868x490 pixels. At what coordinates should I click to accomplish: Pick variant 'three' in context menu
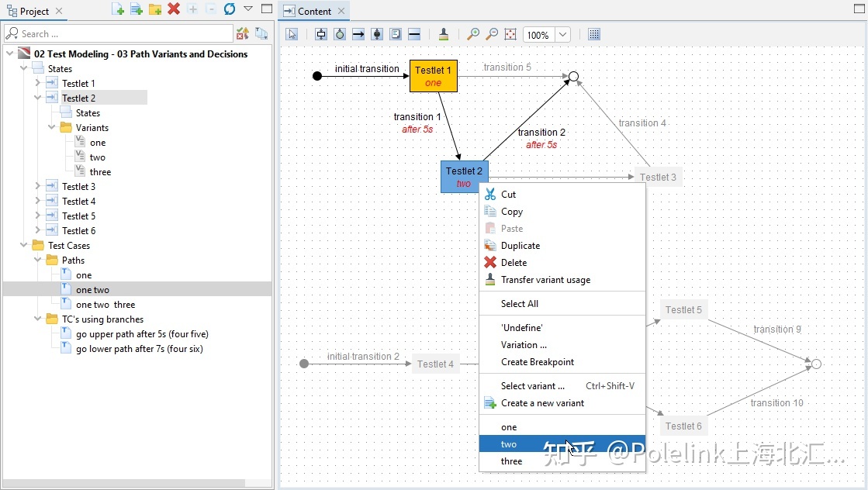pos(562,461)
